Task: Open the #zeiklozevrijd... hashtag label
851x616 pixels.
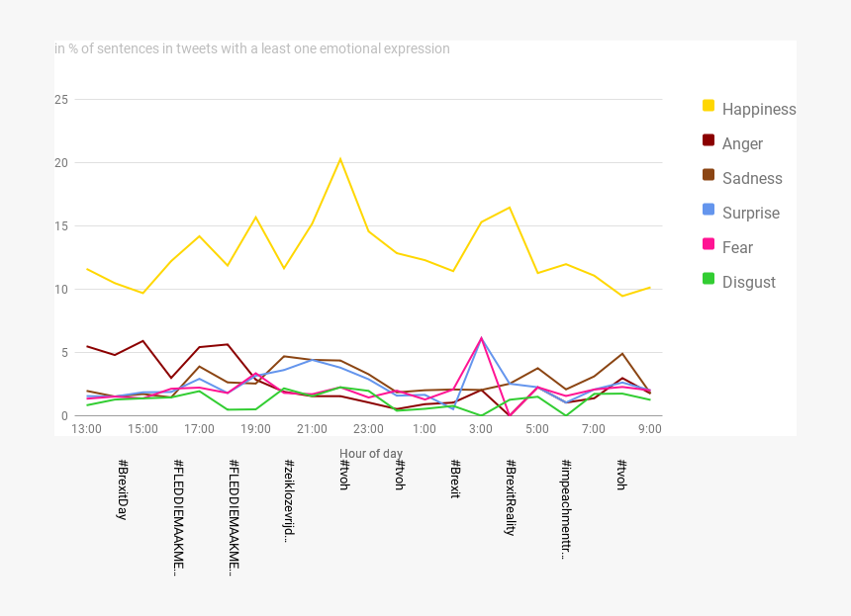Action: (x=289, y=500)
